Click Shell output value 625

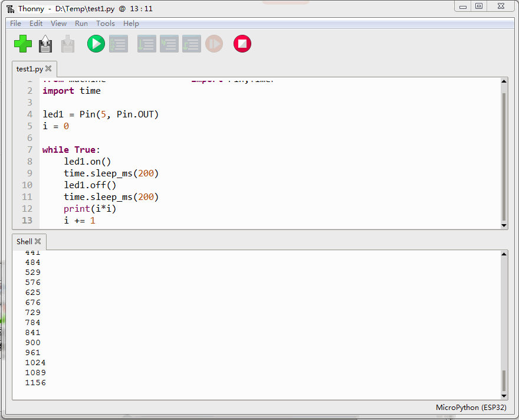33,293
